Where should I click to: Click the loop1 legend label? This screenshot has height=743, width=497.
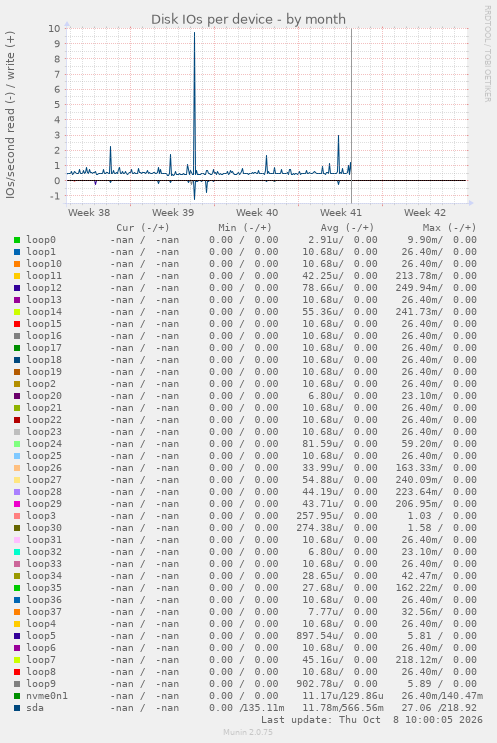pos(41,252)
